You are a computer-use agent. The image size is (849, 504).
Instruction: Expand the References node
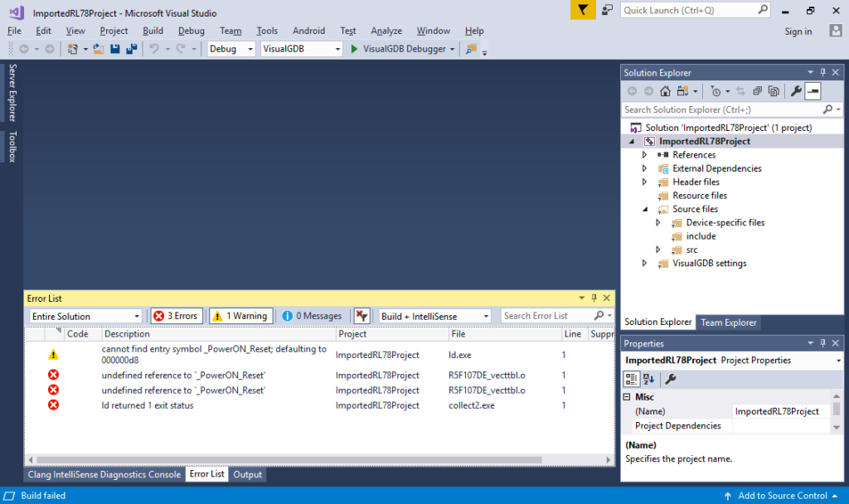645,154
